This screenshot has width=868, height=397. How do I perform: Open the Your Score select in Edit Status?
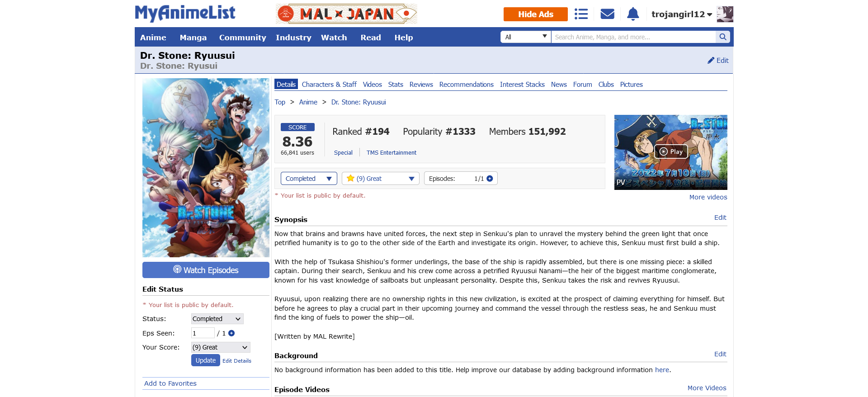221,347
